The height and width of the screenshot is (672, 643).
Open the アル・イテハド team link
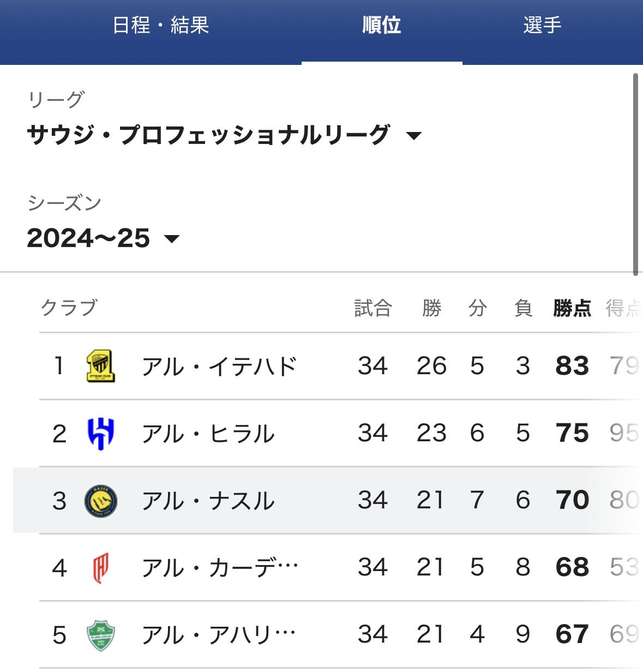[x=219, y=366]
